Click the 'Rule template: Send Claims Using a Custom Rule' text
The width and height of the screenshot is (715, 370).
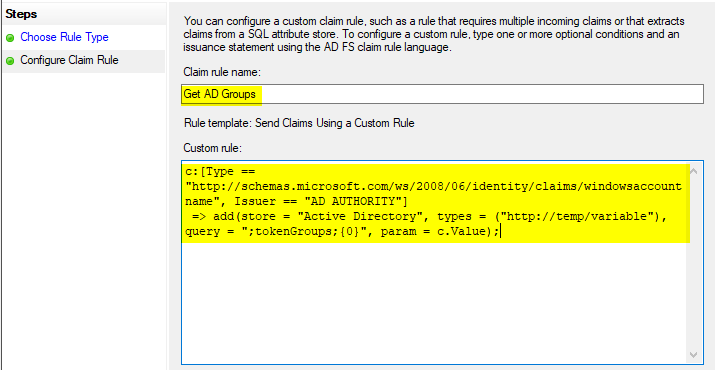(299, 123)
